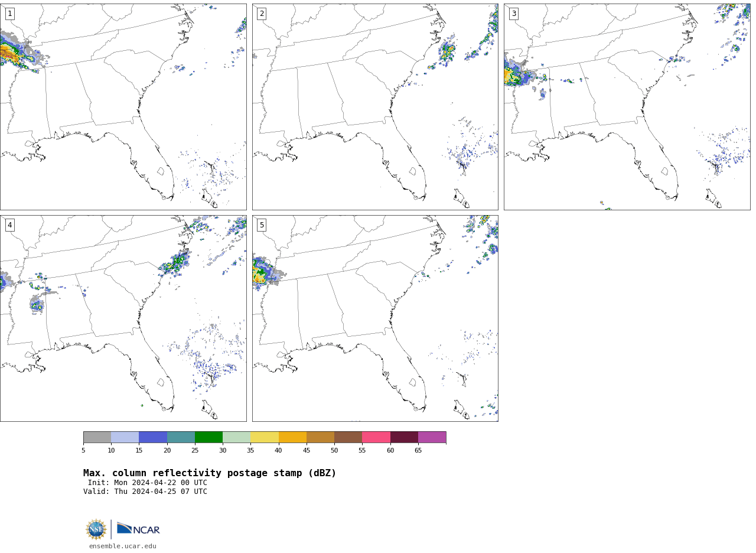The width and height of the screenshot is (756, 553).
Task: Select the light lavender 10-15 dBZ swatch
Action: coord(125,437)
